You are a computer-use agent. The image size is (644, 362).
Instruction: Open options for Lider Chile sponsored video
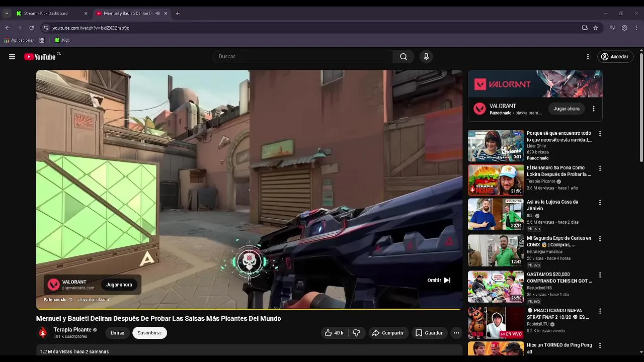click(x=600, y=134)
